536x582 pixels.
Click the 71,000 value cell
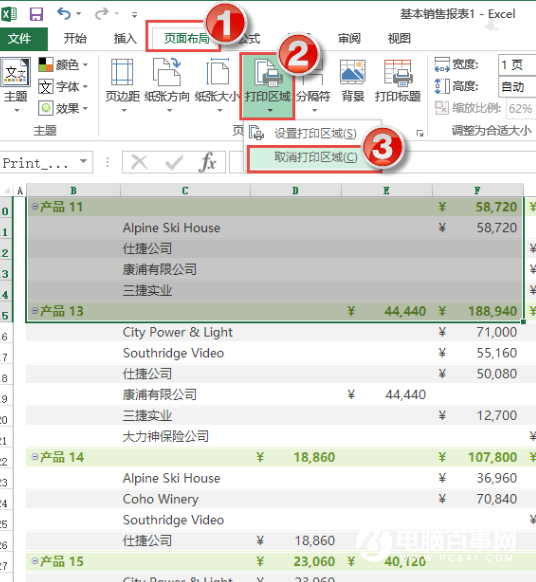(x=478, y=332)
